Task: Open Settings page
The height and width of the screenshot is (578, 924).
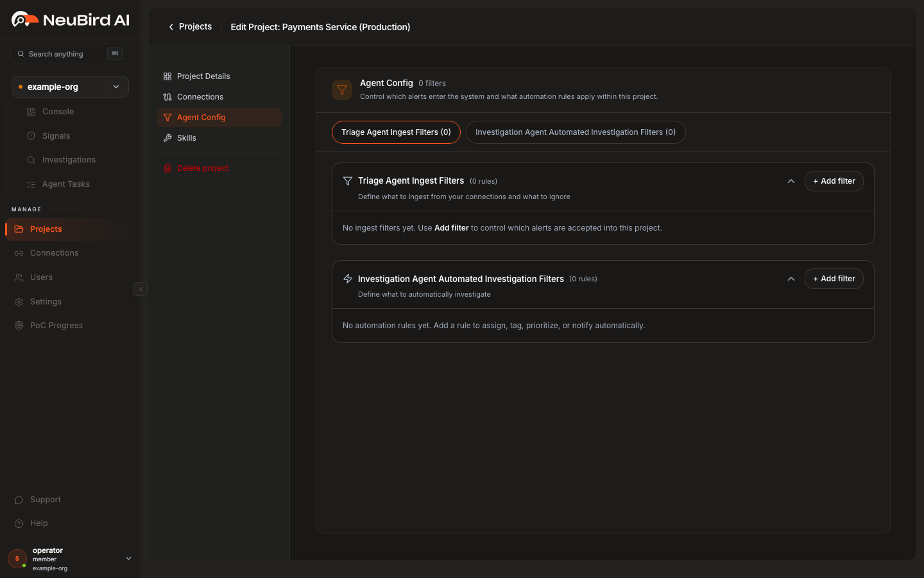Action: point(46,302)
